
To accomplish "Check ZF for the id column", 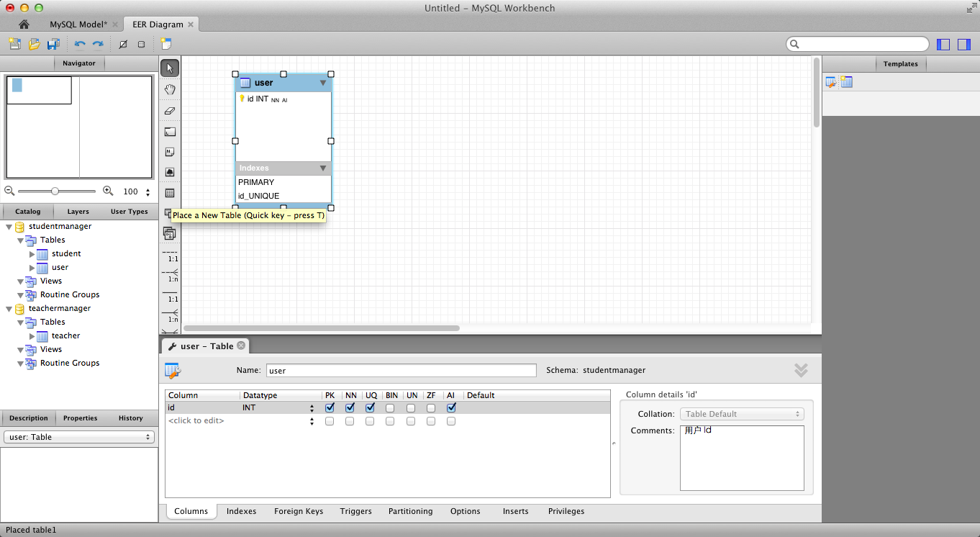I will point(431,408).
